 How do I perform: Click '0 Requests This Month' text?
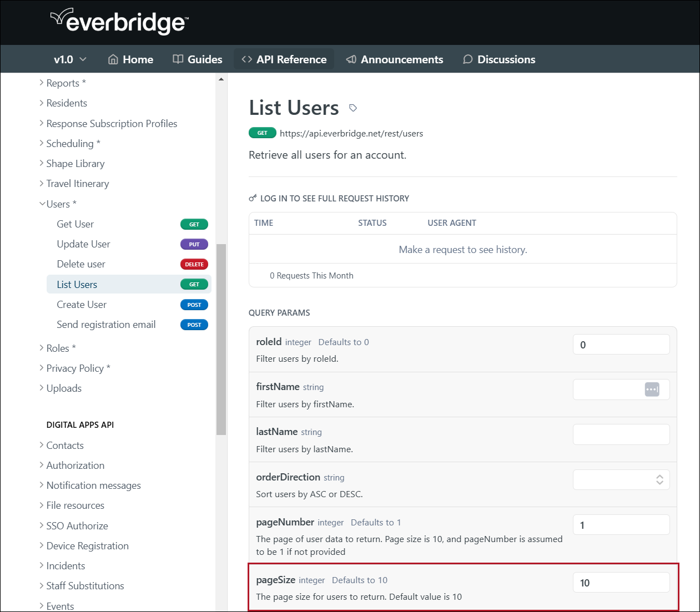pyautogui.click(x=311, y=275)
